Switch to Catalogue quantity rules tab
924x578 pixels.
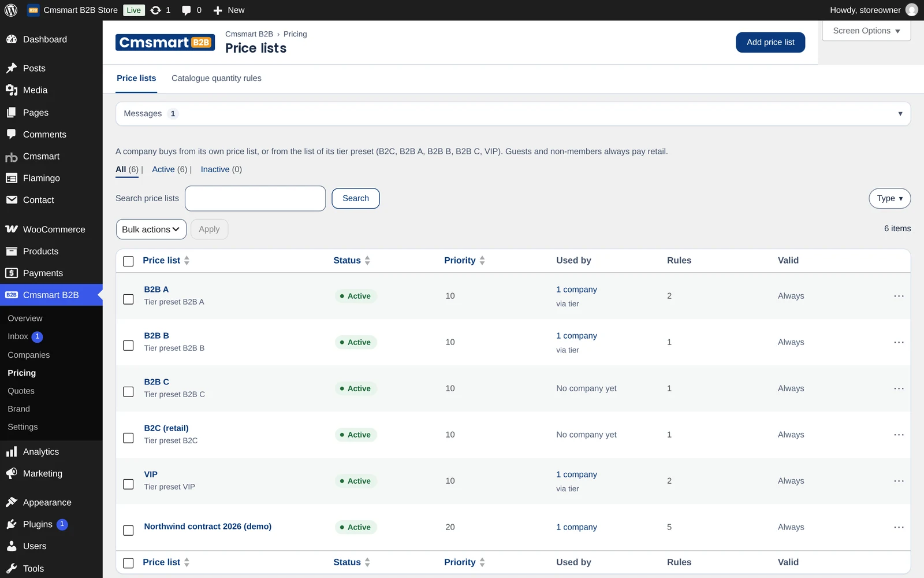(x=217, y=78)
